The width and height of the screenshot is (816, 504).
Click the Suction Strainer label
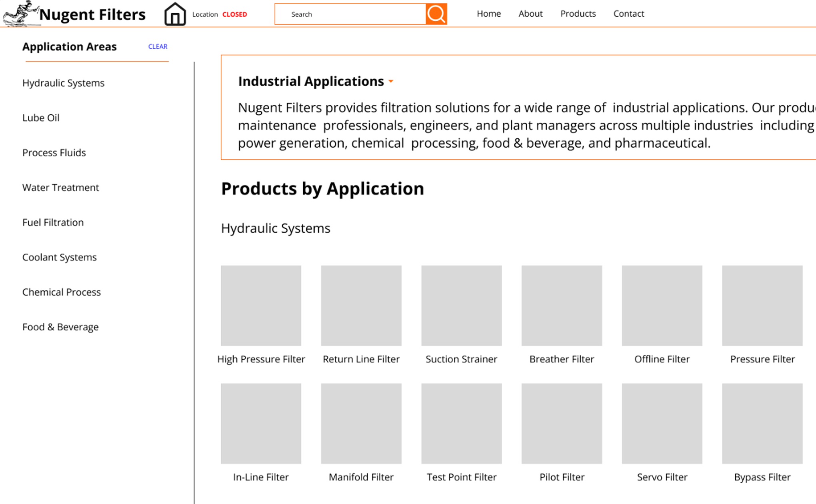tap(462, 359)
